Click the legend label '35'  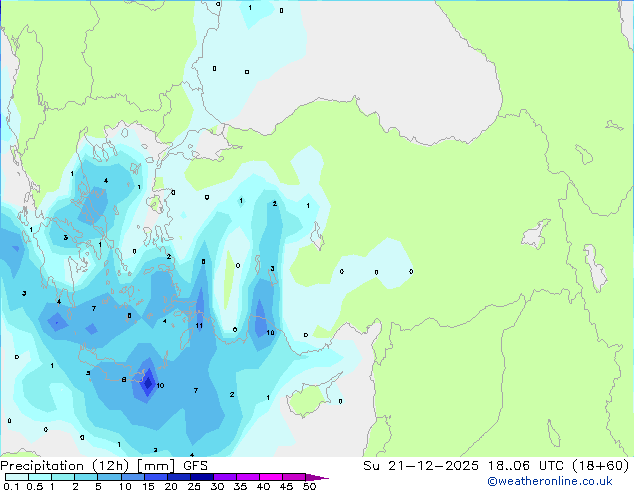coord(240,486)
